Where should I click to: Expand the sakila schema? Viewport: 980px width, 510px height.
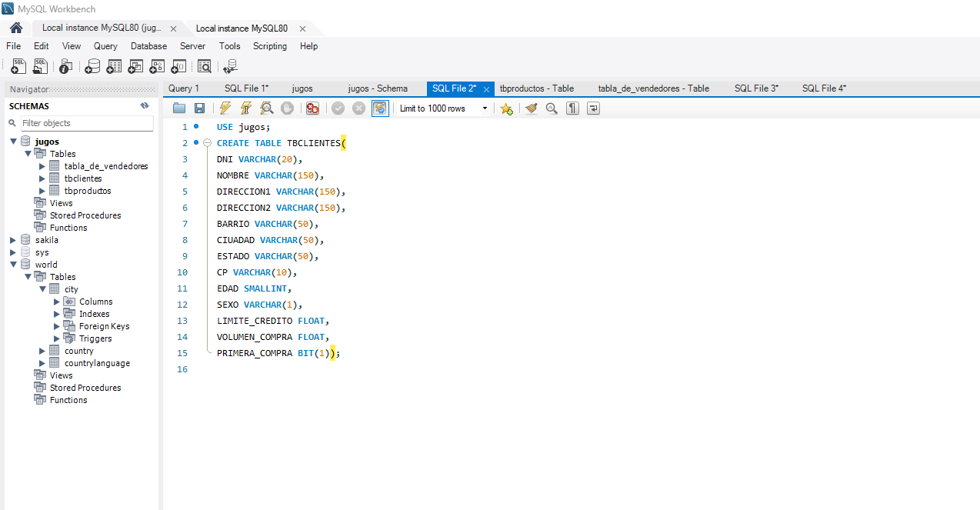(x=13, y=240)
